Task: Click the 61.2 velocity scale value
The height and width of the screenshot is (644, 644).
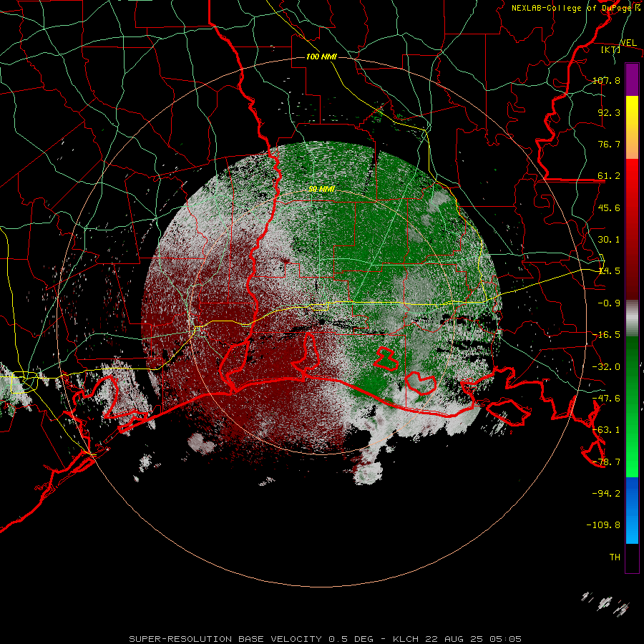Action: point(609,176)
